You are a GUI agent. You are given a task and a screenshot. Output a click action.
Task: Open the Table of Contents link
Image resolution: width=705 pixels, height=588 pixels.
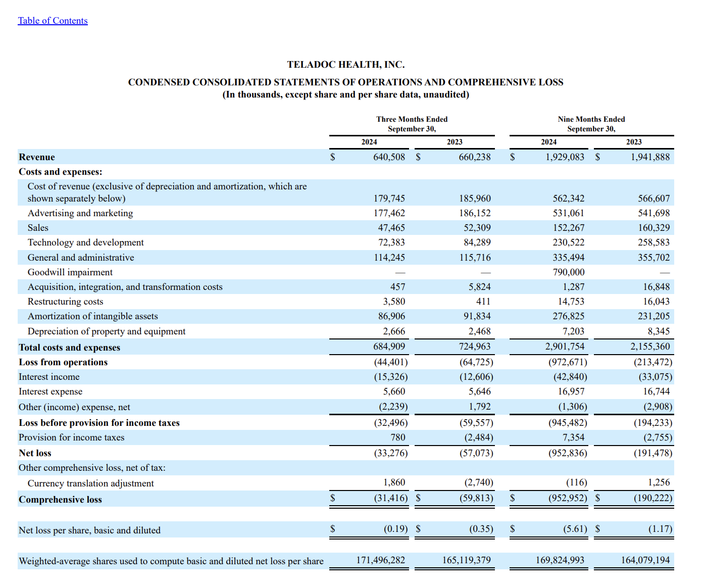tap(53, 21)
